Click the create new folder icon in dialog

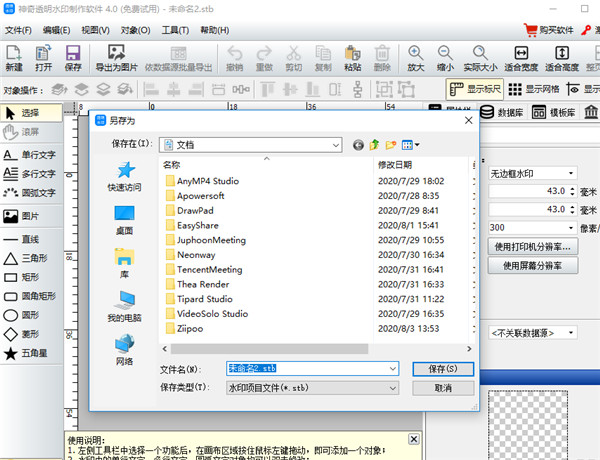(x=391, y=145)
